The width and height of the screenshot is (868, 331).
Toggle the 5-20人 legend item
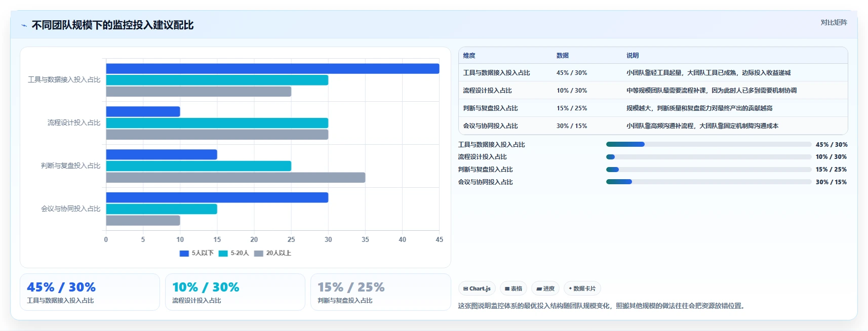click(233, 253)
